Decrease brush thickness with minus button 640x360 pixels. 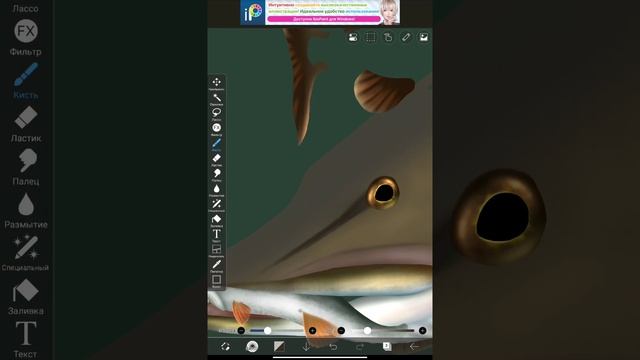(x=241, y=331)
